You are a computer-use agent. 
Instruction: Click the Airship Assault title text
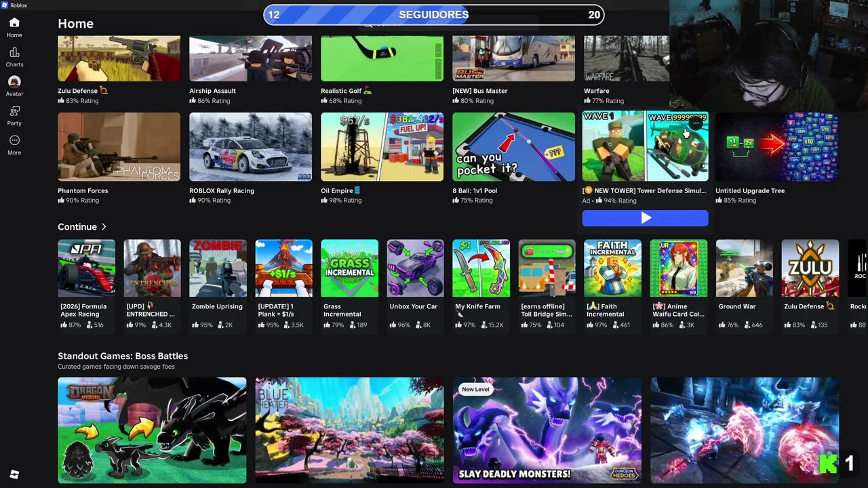coord(212,91)
